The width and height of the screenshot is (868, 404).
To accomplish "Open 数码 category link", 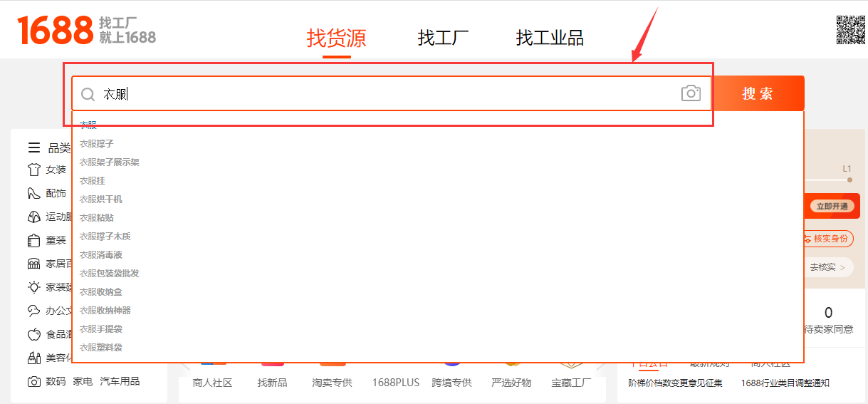I will (x=56, y=381).
